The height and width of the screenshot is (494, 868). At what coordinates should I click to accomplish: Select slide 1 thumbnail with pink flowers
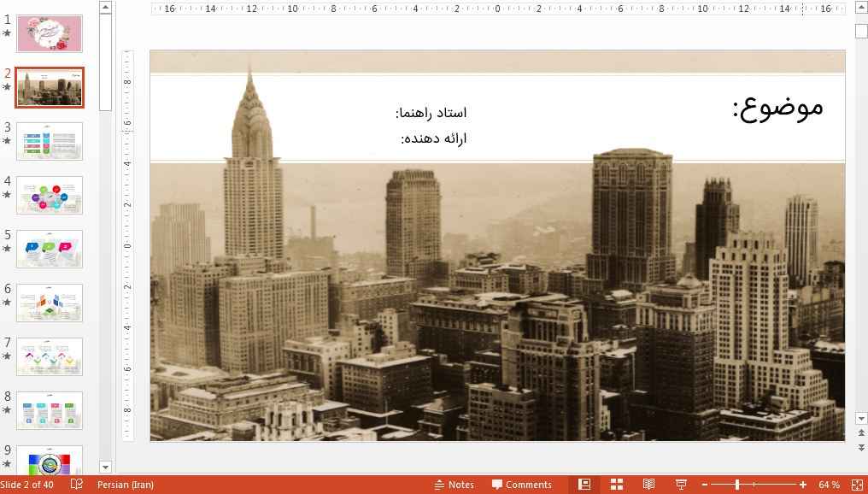pos(50,33)
